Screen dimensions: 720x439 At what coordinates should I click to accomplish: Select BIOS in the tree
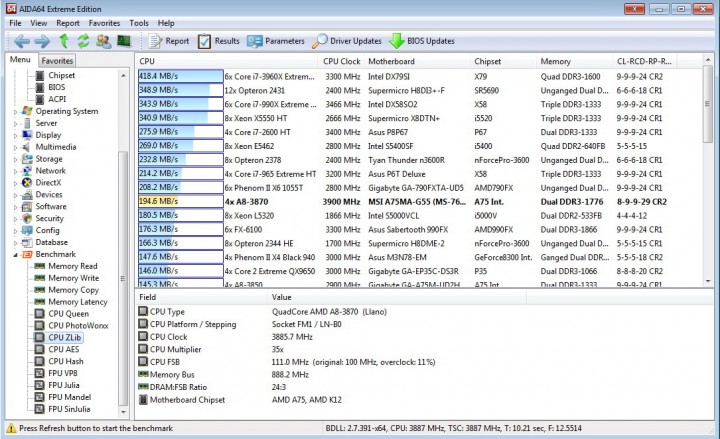[56, 87]
